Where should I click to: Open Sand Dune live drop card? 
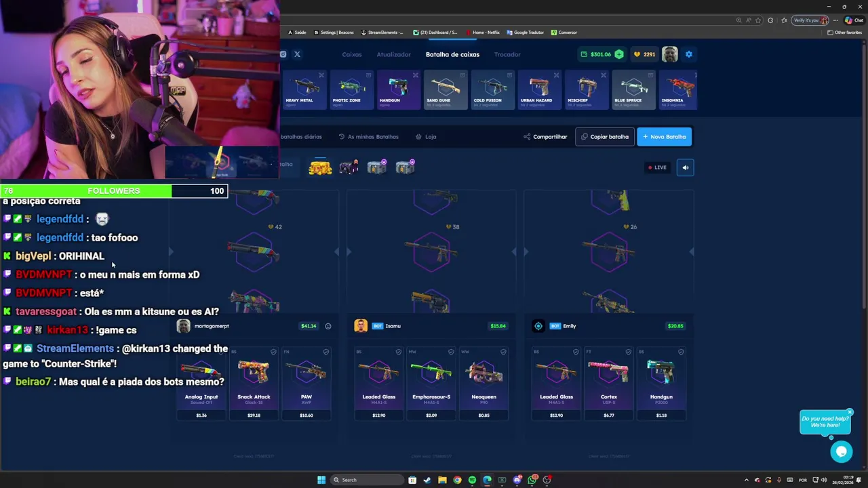point(446,89)
